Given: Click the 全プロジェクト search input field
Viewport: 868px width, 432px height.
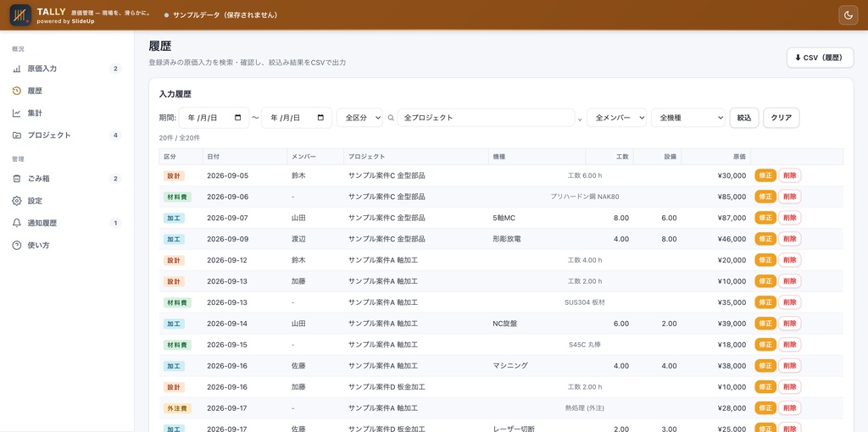Looking at the screenshot, I should 486,118.
